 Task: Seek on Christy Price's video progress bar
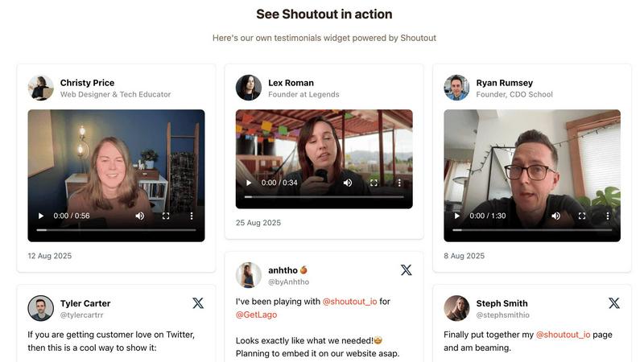click(116, 230)
